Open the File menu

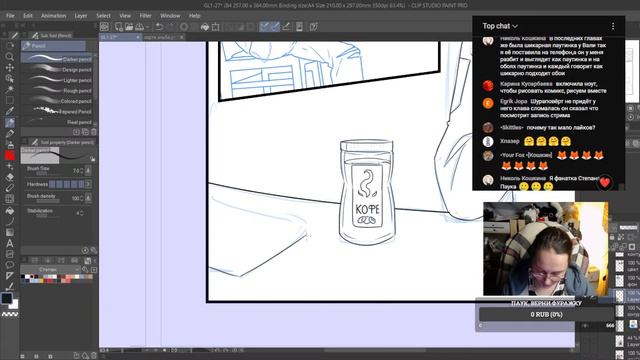[x=10, y=16]
